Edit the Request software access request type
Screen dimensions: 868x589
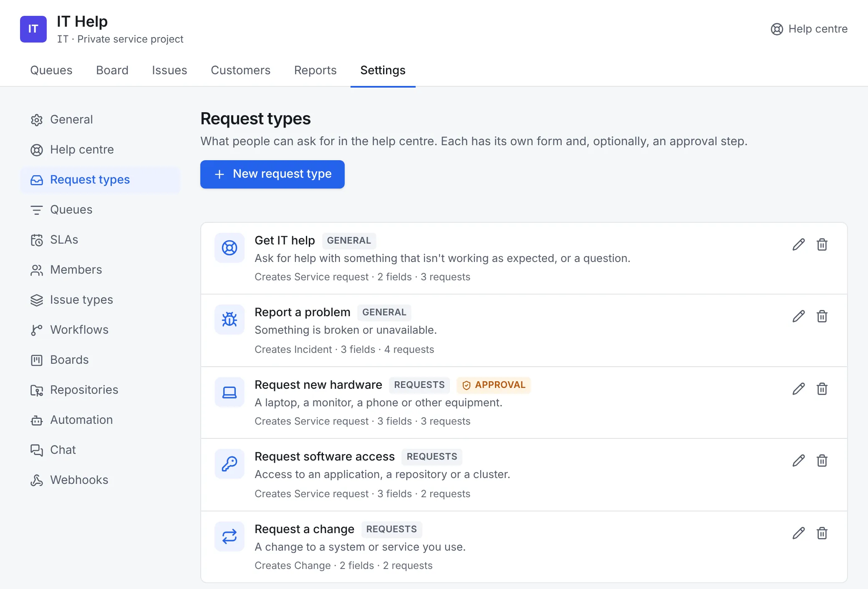point(798,461)
